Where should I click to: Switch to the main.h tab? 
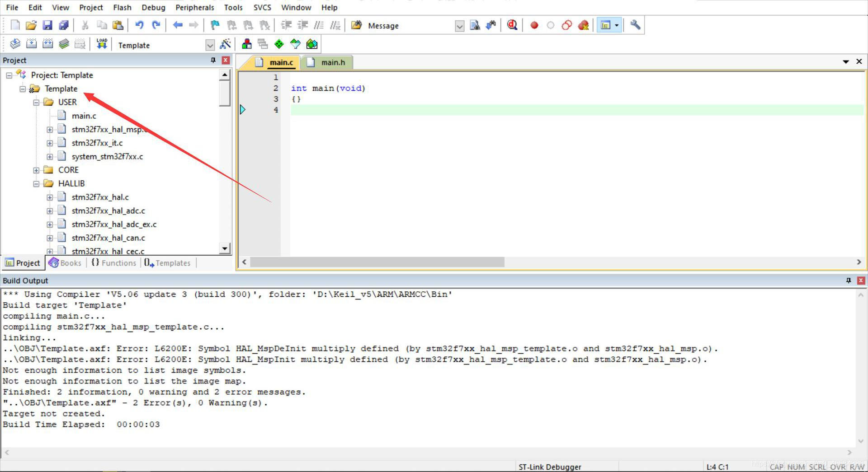click(331, 62)
